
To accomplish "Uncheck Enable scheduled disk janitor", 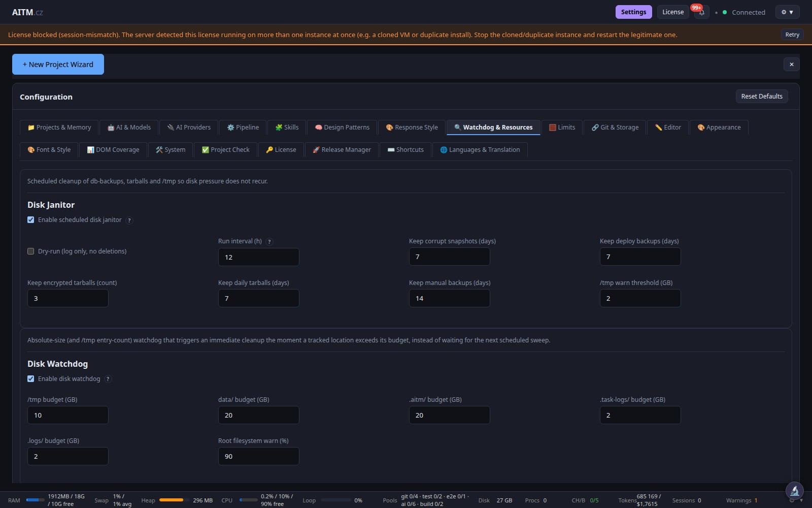I will [31, 220].
